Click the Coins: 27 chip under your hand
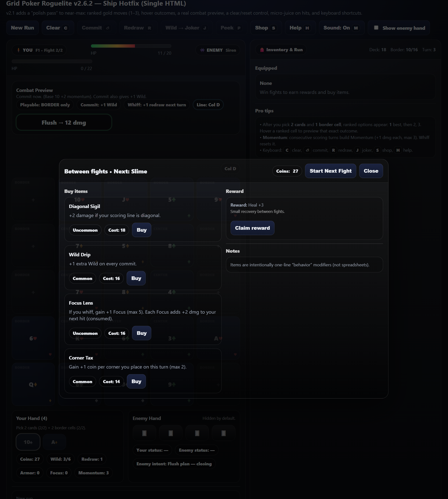The width and height of the screenshot is (448, 499). 30,459
